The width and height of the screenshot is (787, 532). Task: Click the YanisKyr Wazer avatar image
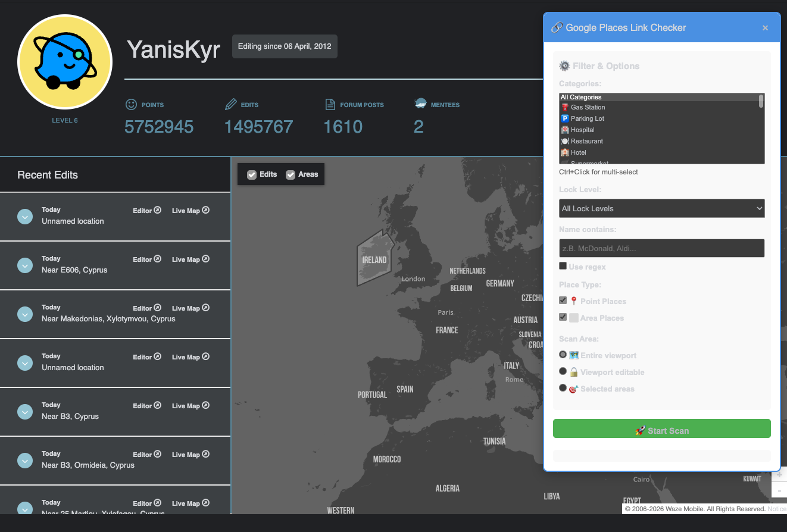(65, 62)
